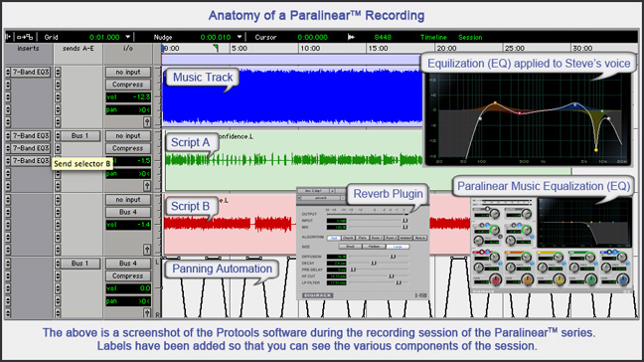Image resolution: width=644 pixels, height=362 pixels.
Task: Open 7-Band EQ3 insert left of Send selector tooltip
Action: coord(31,161)
